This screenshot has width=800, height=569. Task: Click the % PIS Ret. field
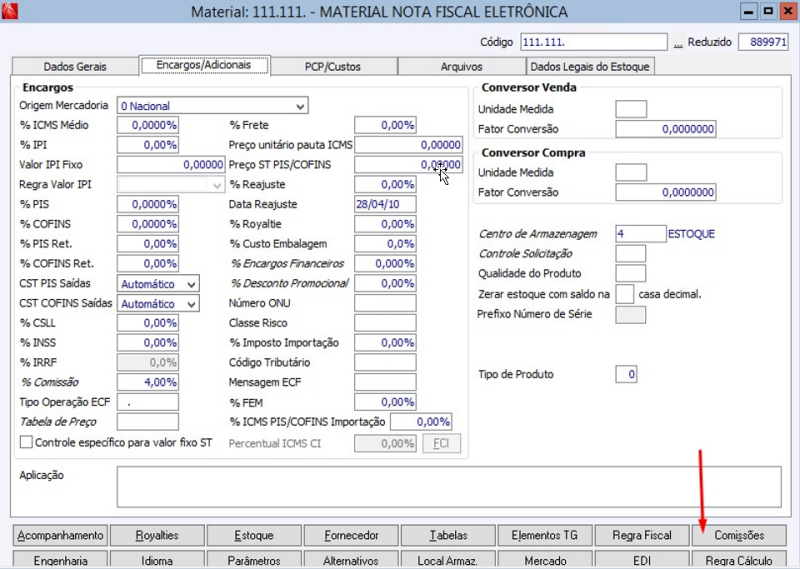pyautogui.click(x=148, y=244)
